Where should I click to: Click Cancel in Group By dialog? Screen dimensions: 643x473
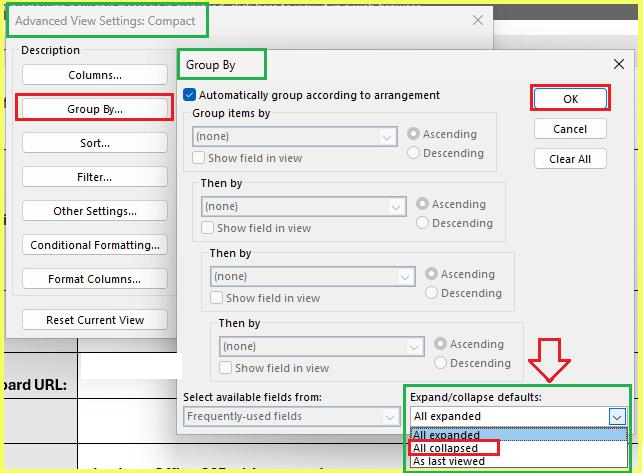tap(570, 129)
